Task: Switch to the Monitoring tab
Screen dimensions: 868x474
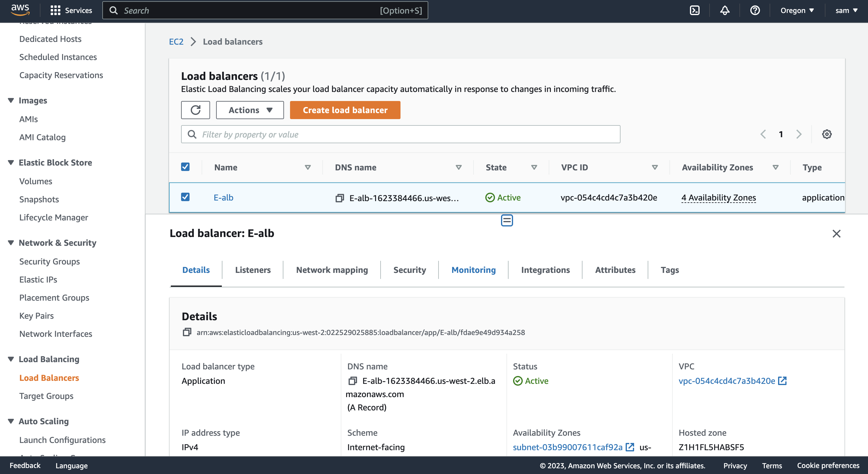Action: click(473, 270)
